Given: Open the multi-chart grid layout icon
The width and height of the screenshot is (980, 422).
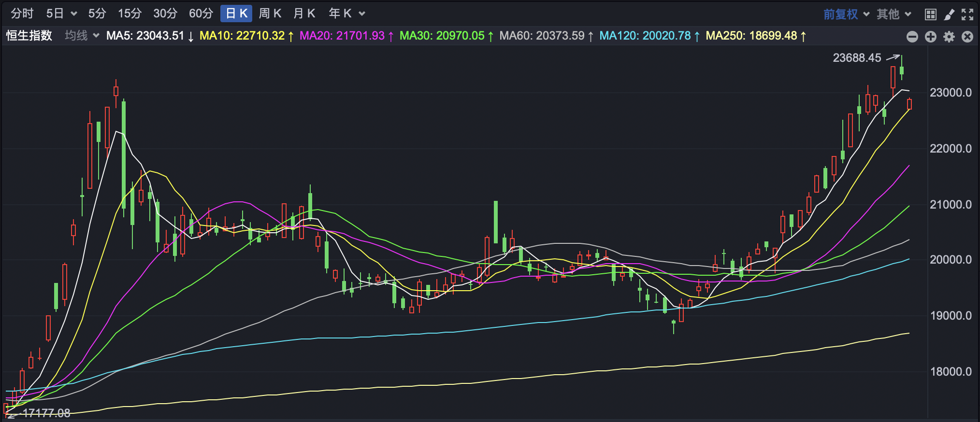Looking at the screenshot, I should click(x=930, y=14).
